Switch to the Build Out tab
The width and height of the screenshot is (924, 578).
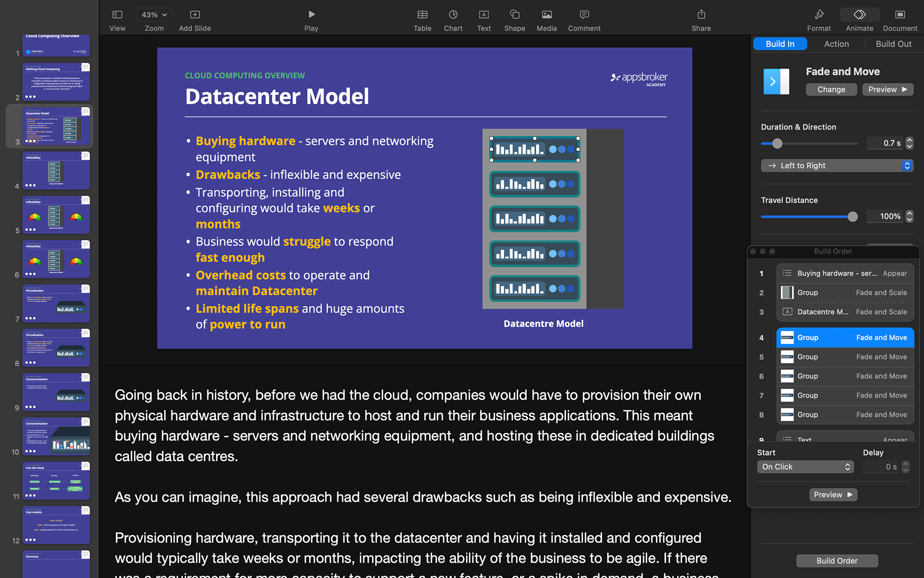(893, 44)
